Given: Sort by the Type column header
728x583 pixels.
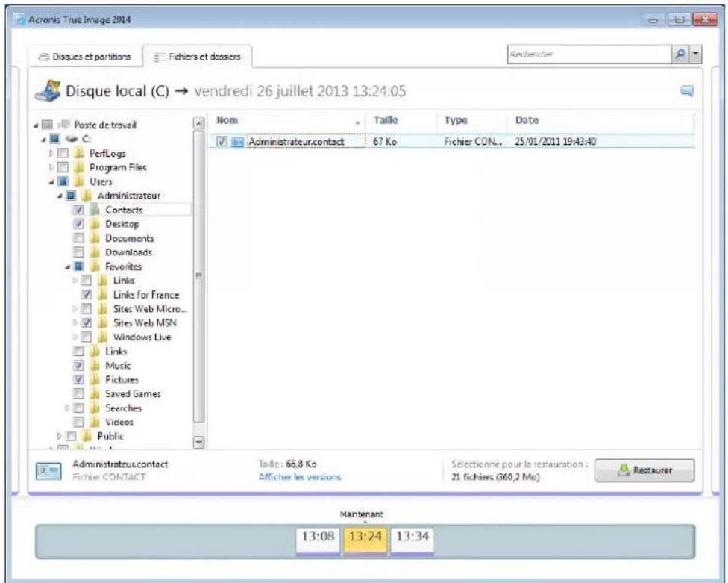Looking at the screenshot, I should point(471,120).
